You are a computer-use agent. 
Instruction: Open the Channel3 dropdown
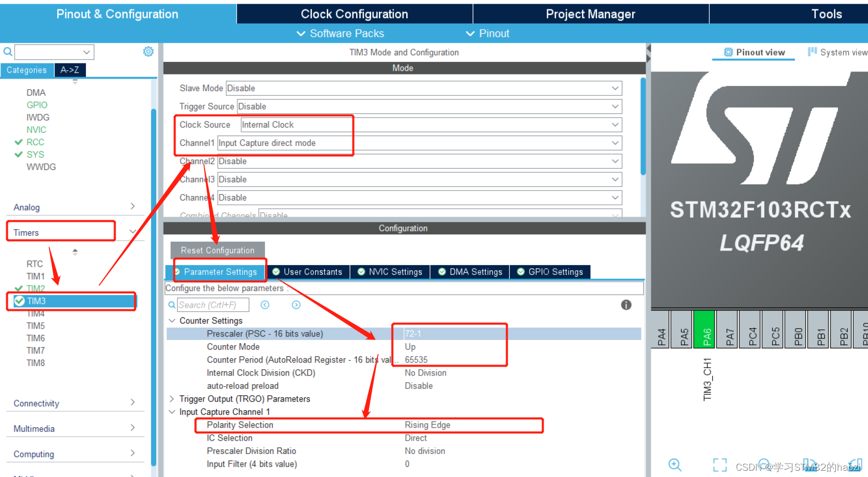(420, 179)
